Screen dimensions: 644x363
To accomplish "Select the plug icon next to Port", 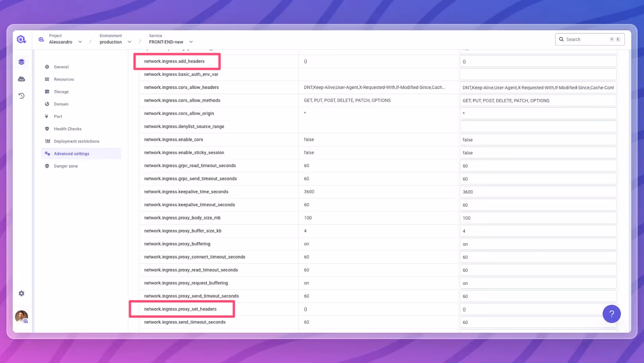I will pos(47,116).
